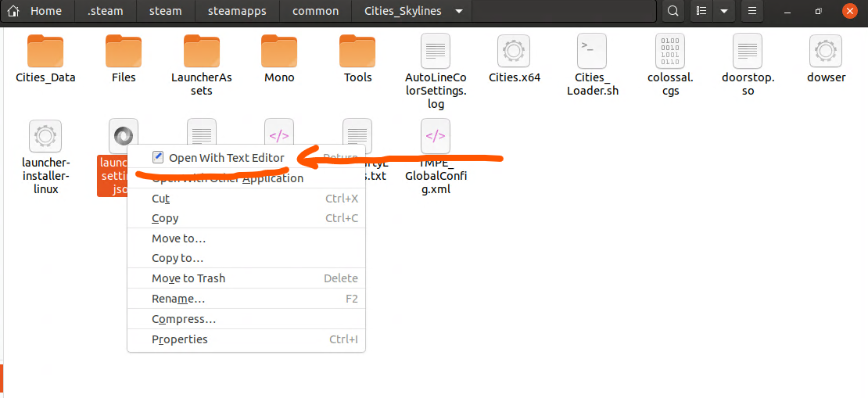Screen dimensions: 868x398
Task: Expand the view options dropdown arrow
Action: point(724,12)
